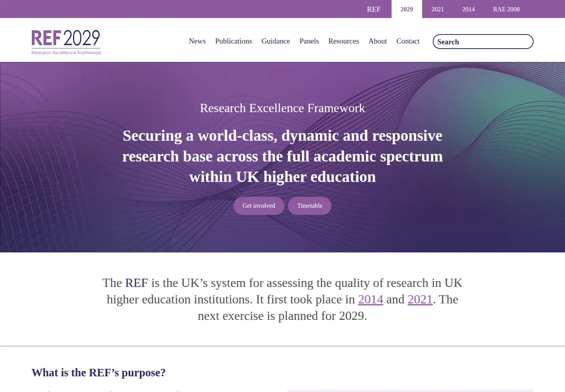This screenshot has width=565, height=392.
Task: Click the REF 2029 logo
Action: (66, 42)
